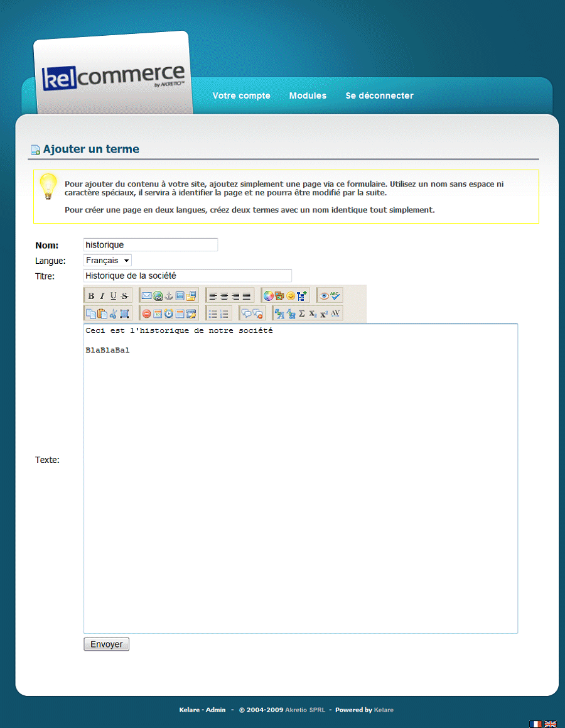565x728 pixels.
Task: Toggle bold formatting in the editor
Action: pyautogui.click(x=91, y=296)
